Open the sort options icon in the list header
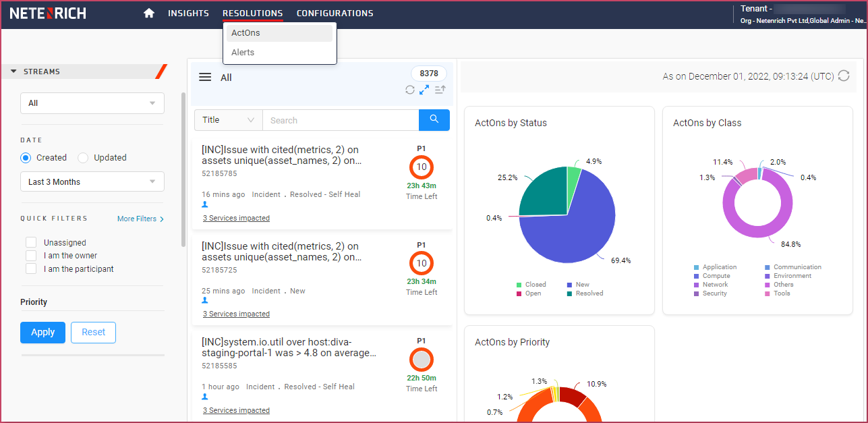Viewport: 868px width, 423px height. point(439,89)
